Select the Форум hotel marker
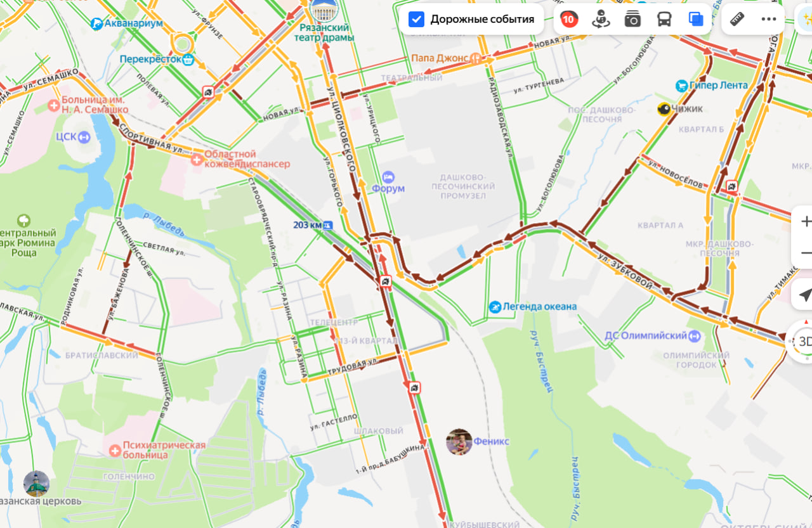The image size is (812, 528). coord(388,176)
